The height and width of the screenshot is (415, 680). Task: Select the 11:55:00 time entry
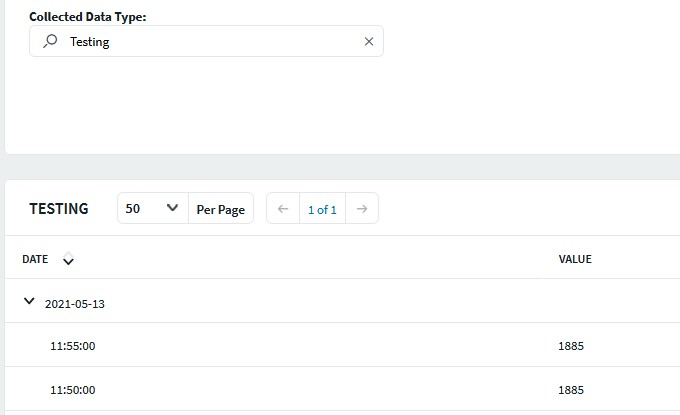pyautogui.click(x=72, y=346)
